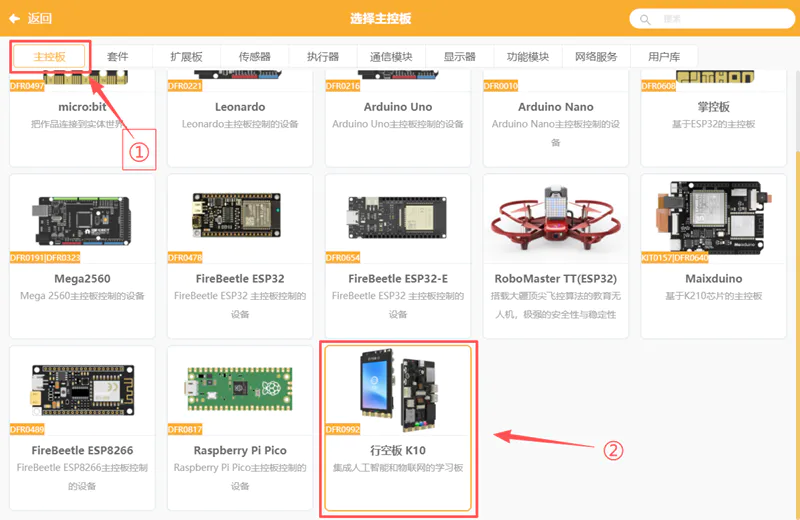The image size is (800, 520).
Task: Click the 行空板 K10 board image
Action: tap(398, 390)
